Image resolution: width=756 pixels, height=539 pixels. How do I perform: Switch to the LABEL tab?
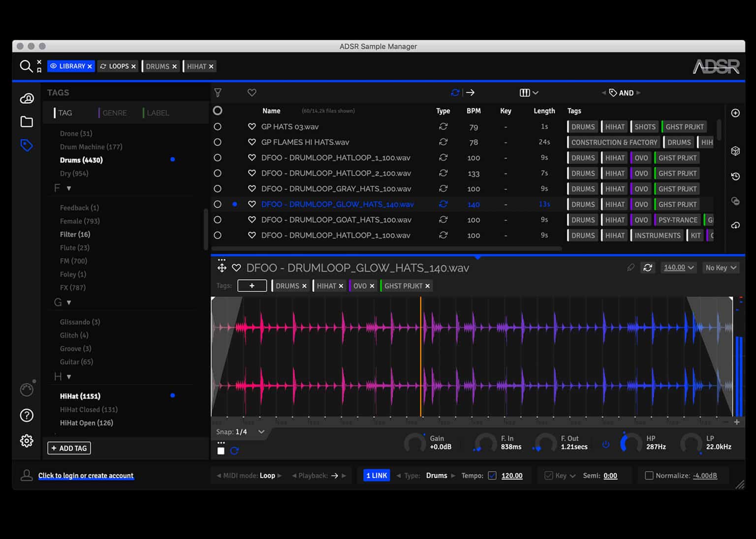click(x=157, y=113)
